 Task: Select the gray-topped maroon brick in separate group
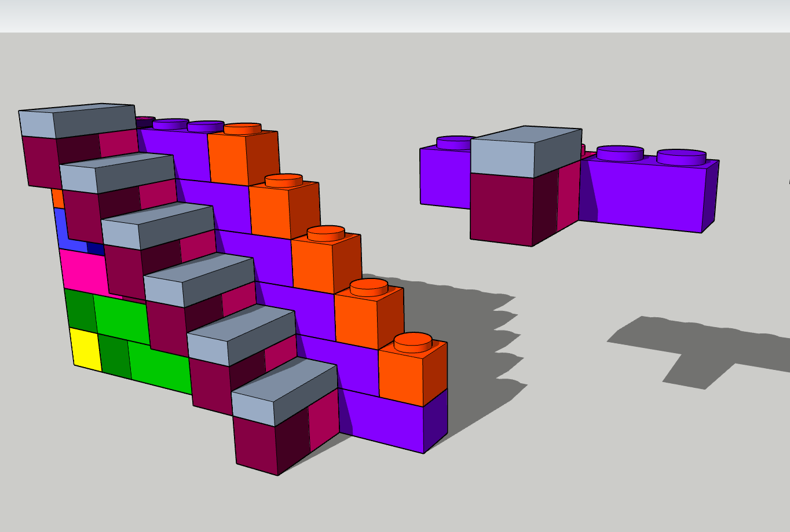pyautogui.click(x=526, y=185)
